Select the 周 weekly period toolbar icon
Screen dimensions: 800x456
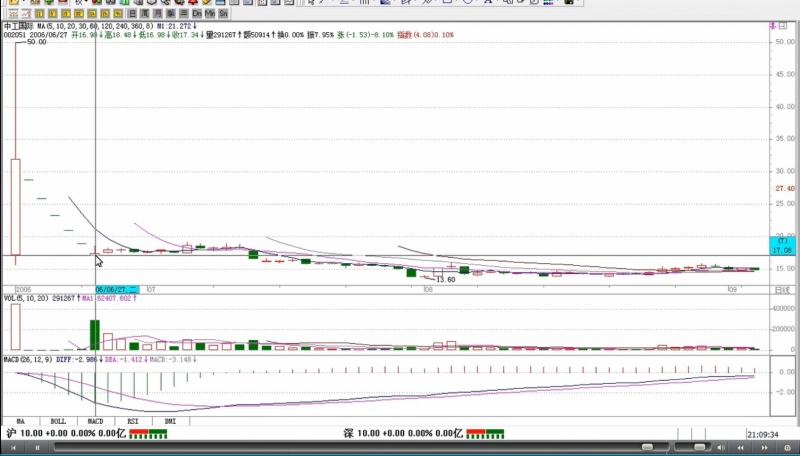[145, 14]
